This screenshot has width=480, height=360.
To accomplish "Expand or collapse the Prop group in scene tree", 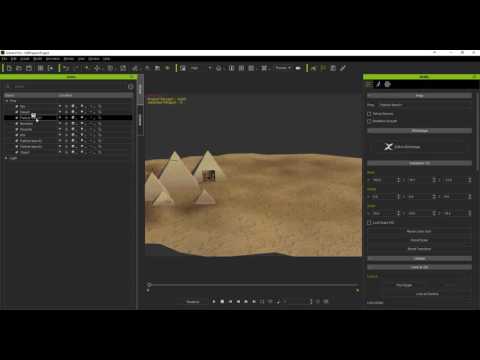I will 6,101.
